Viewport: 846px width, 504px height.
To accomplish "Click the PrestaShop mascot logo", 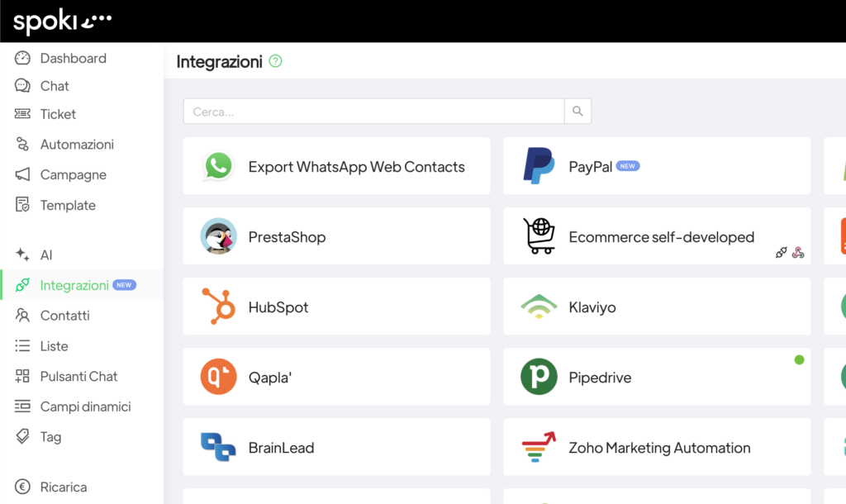I will click(x=219, y=236).
